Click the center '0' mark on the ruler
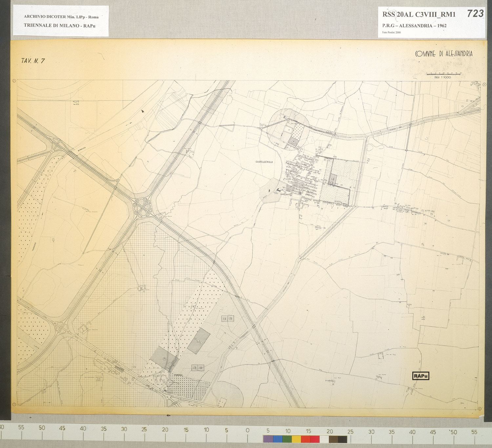The image size is (492, 448). tap(247, 430)
